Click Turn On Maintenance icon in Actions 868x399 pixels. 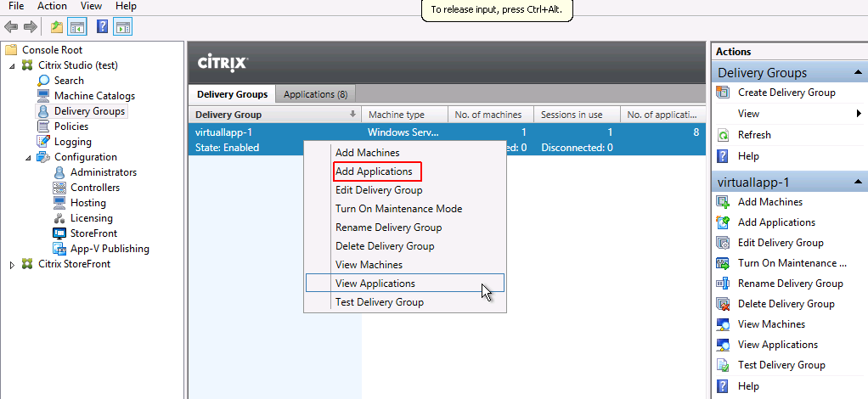click(723, 263)
